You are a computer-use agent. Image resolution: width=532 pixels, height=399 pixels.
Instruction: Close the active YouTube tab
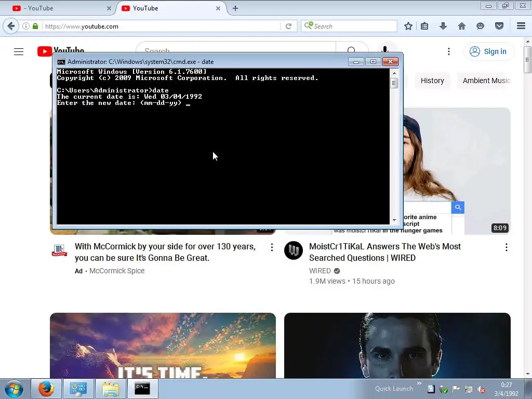tap(218, 8)
